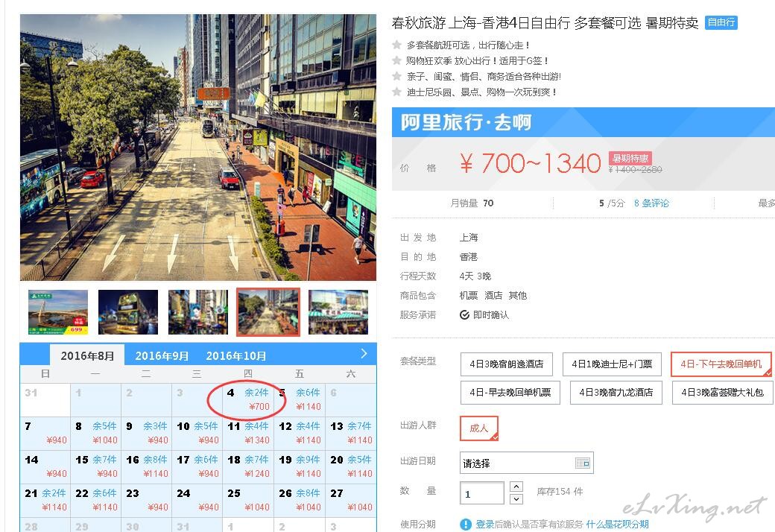Pick August 5 priced ¥1140 with 余6件
Image resolution: width=775 pixels, height=532 pixels.
(x=299, y=399)
